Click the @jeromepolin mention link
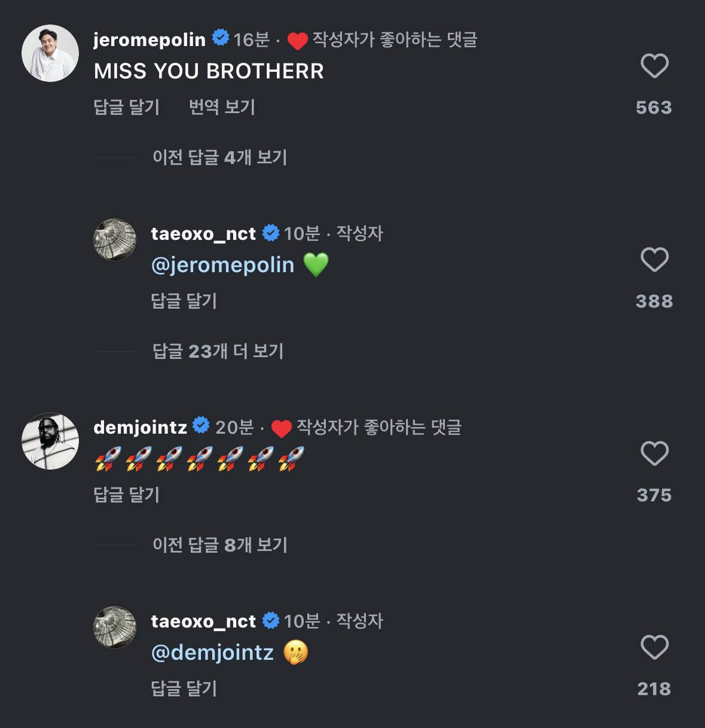The height and width of the screenshot is (728, 705). (222, 265)
